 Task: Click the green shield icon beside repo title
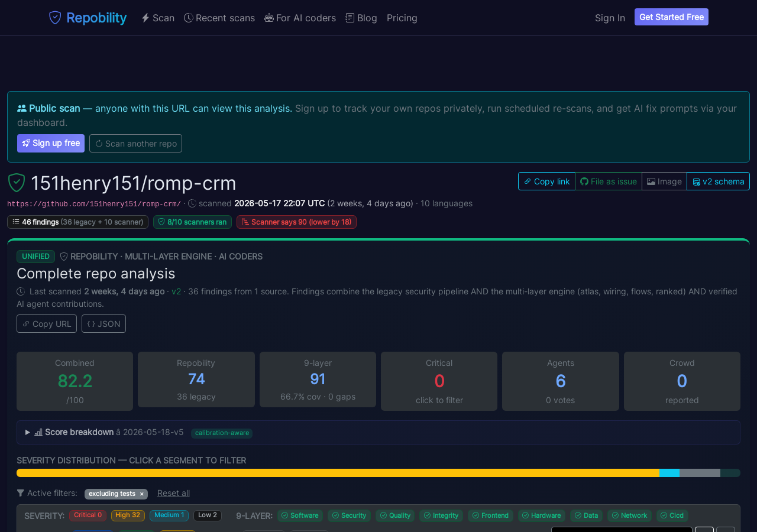pyautogui.click(x=16, y=183)
